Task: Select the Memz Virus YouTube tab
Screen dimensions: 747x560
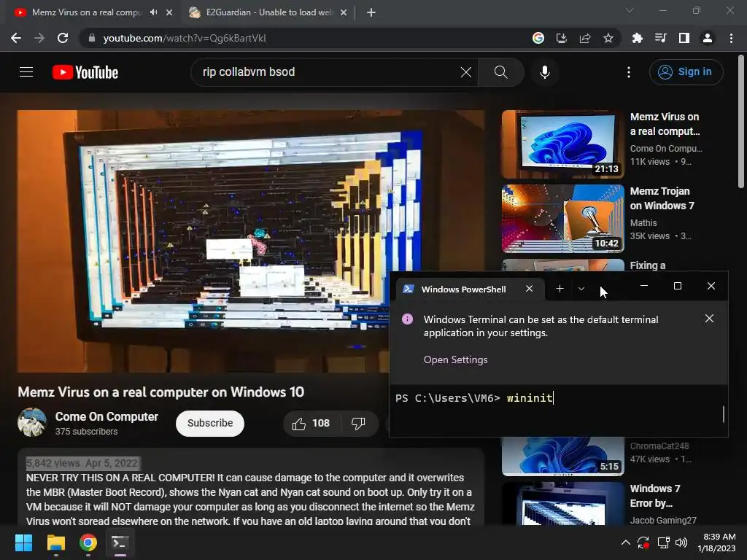Action: click(x=87, y=12)
